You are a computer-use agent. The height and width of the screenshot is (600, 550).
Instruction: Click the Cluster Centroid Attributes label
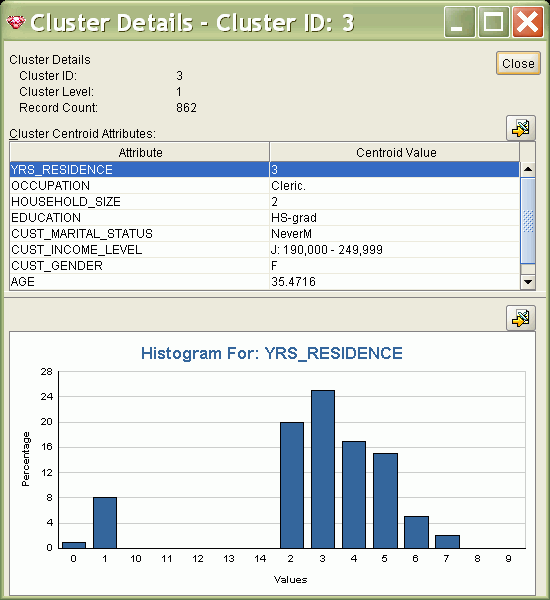coord(82,134)
